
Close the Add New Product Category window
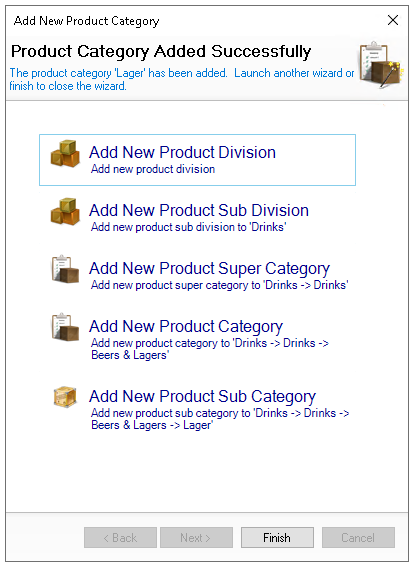[x=393, y=20]
